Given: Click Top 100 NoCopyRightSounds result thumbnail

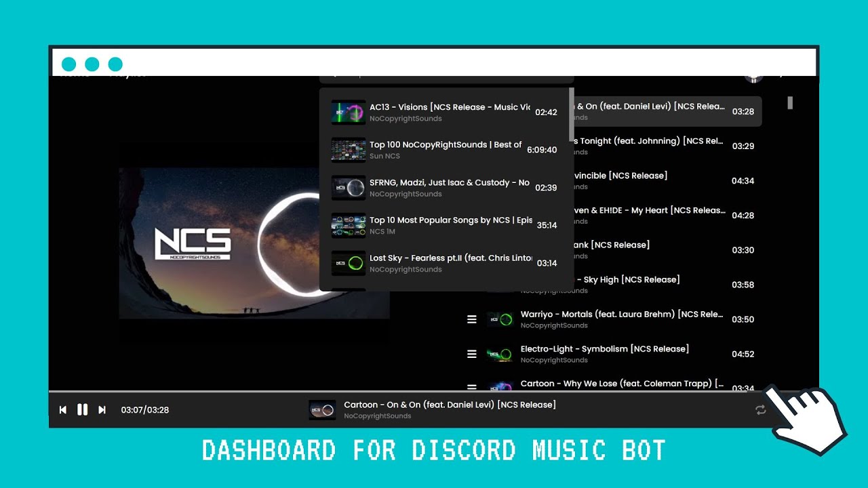Looking at the screenshot, I should pyautogui.click(x=348, y=150).
